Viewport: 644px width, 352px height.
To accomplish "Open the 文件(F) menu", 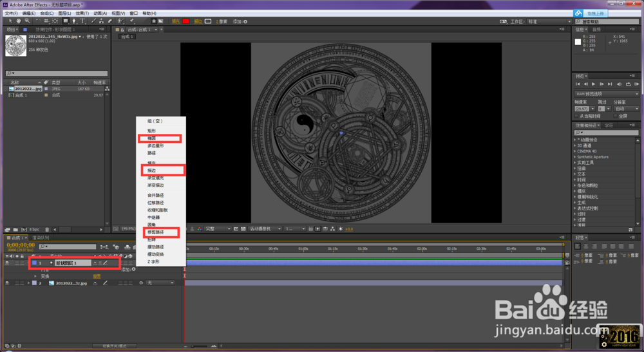I will point(11,13).
